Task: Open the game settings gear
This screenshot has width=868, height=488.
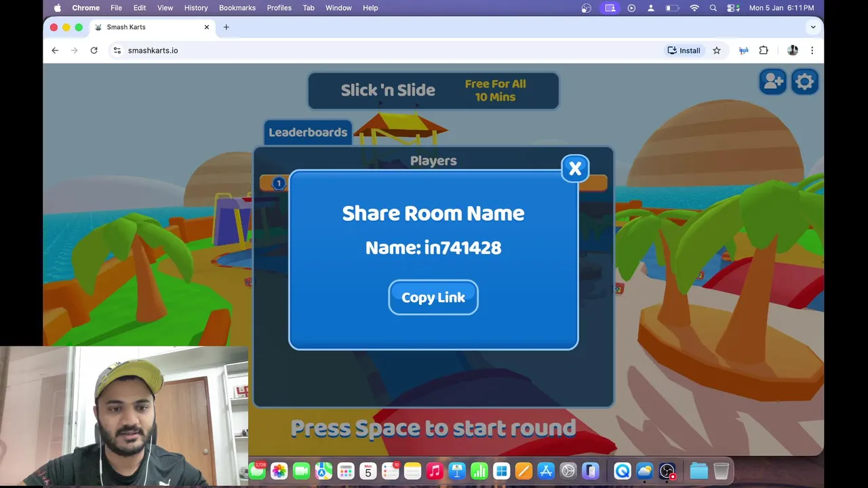Action: pyautogui.click(x=805, y=82)
